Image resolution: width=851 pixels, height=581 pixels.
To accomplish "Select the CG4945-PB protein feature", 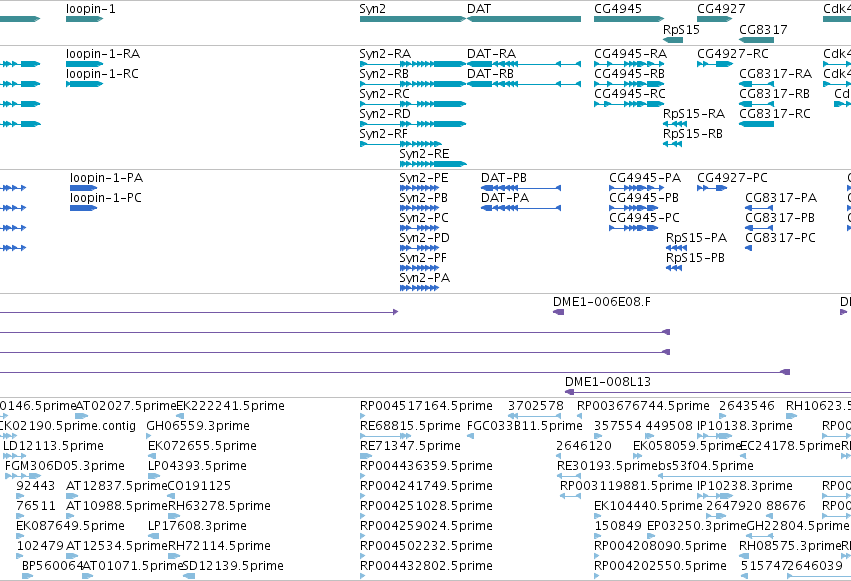I will point(633,208).
